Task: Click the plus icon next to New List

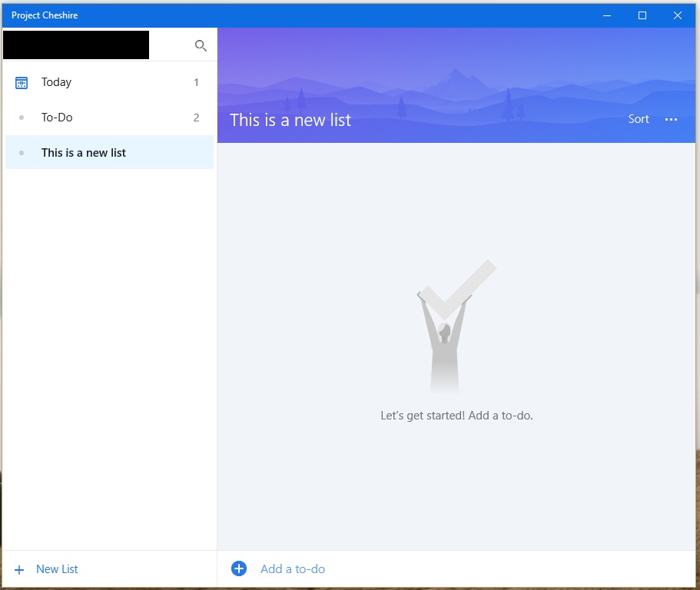Action: (x=19, y=569)
